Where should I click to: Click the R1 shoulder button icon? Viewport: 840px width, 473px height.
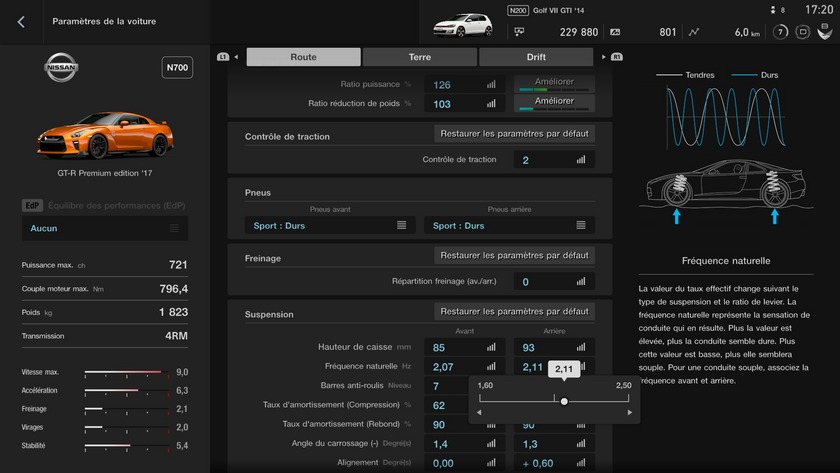tap(617, 57)
